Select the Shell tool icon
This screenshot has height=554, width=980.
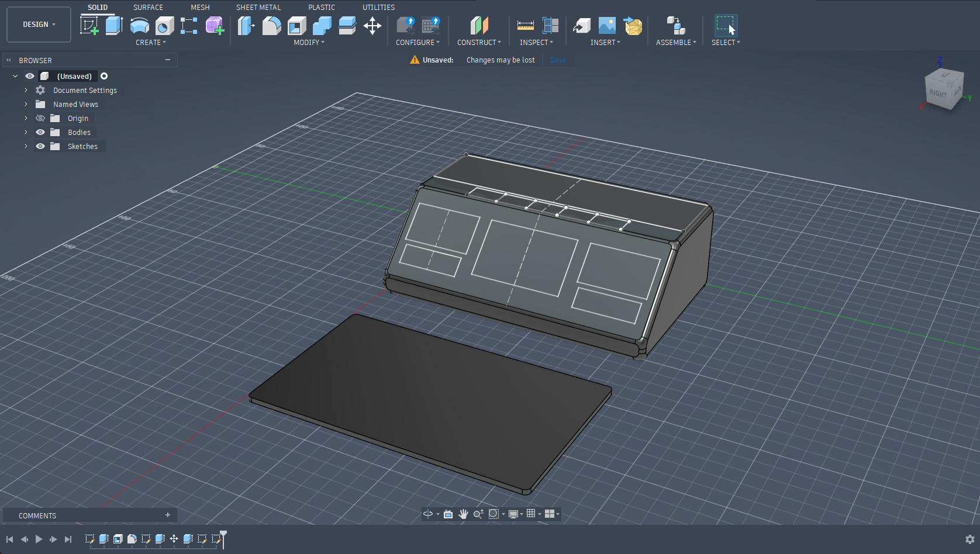296,26
